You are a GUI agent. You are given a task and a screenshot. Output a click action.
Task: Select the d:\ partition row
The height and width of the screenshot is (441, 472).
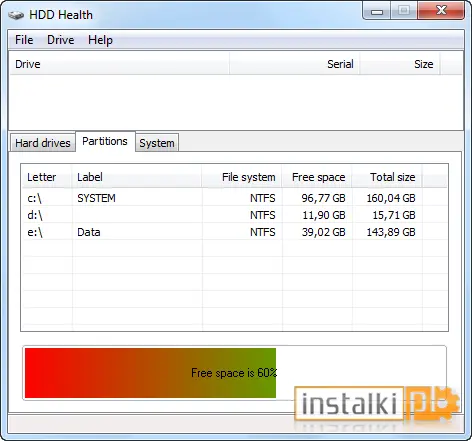pyautogui.click(x=234, y=215)
